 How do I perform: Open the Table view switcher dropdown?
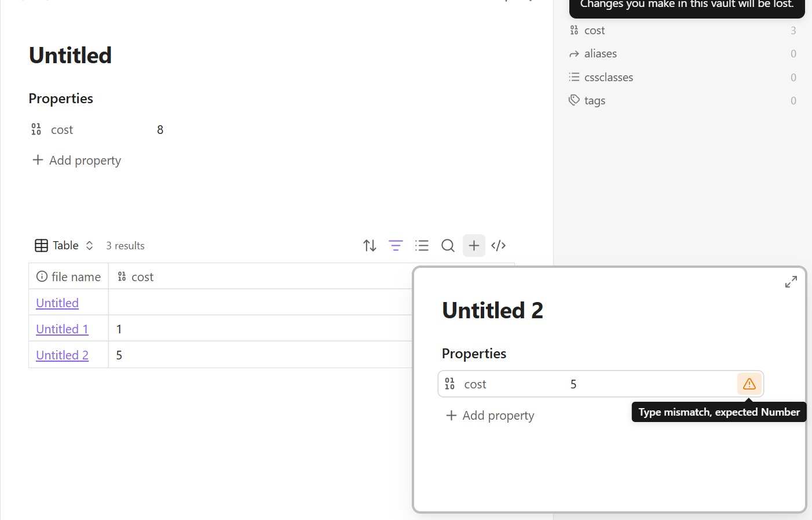point(64,246)
